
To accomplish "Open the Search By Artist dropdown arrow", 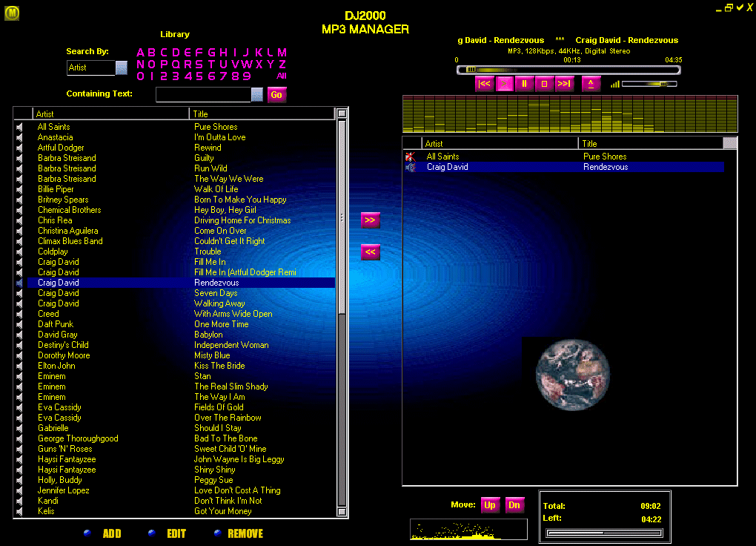I will (122, 68).
